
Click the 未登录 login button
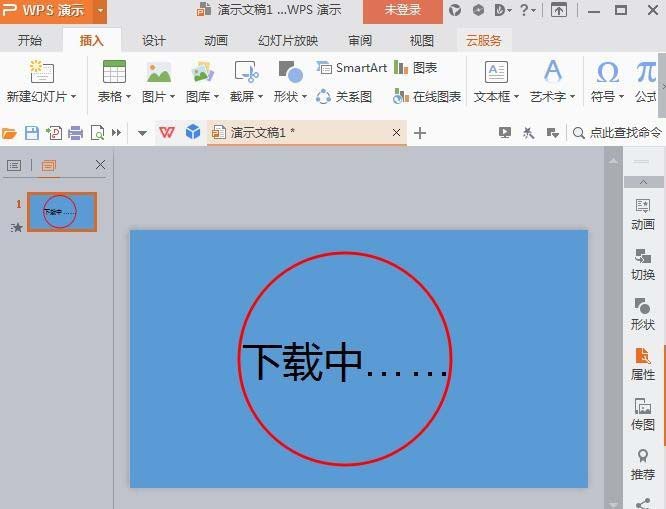[x=403, y=10]
